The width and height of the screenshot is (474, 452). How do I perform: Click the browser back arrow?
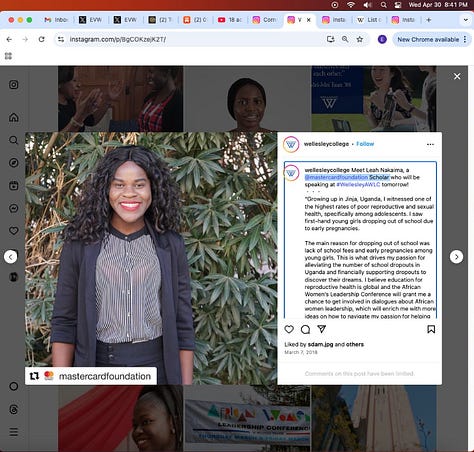point(9,39)
